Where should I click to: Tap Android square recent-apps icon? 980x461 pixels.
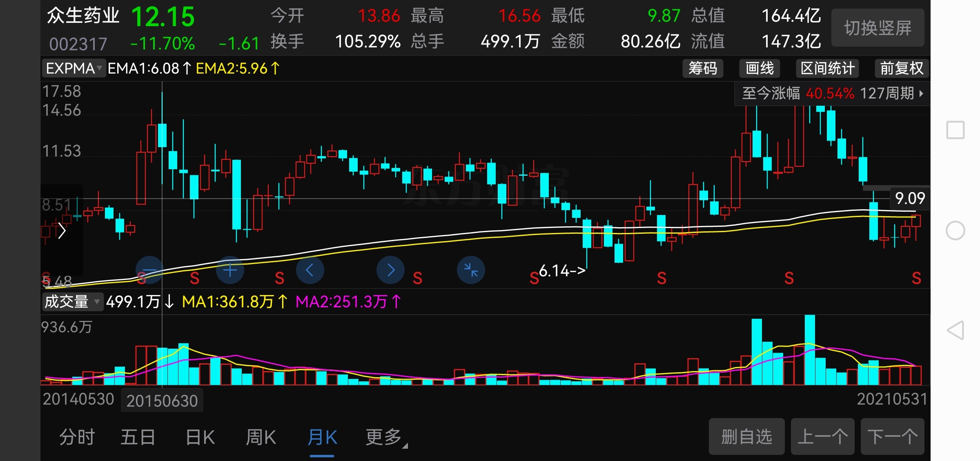coord(955,130)
